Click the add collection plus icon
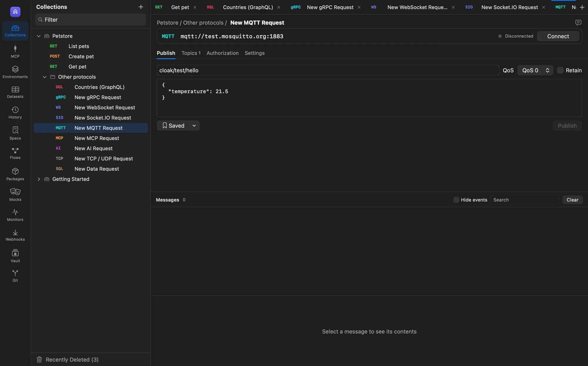Screen dimensions: 588x366 pyautogui.click(x=141, y=7)
